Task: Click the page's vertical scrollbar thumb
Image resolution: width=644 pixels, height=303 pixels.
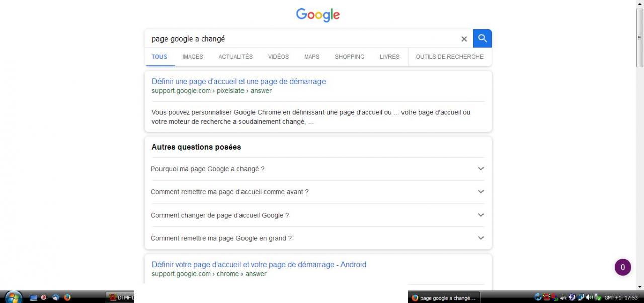Action: point(640,38)
